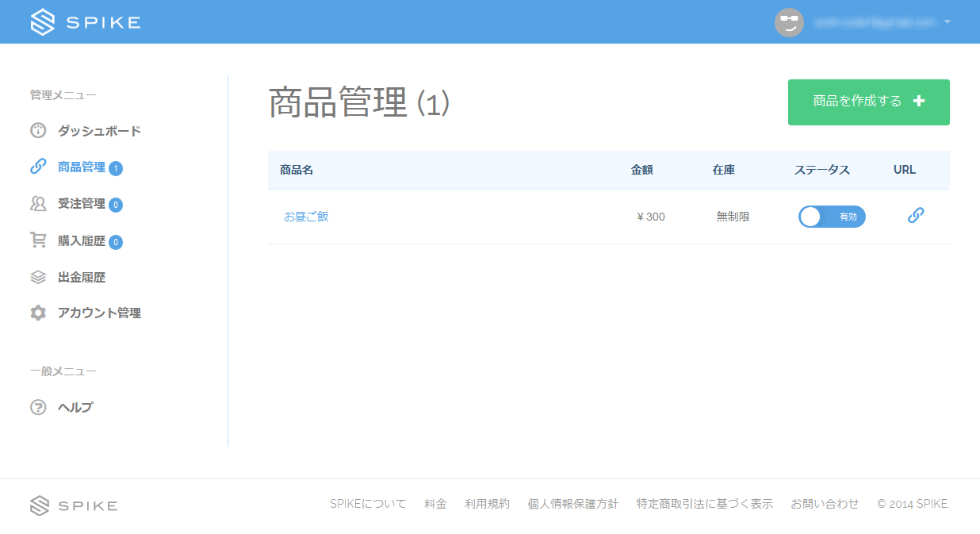The image size is (980, 534).
Task: Open the SPIKEについて footer link
Action: (368, 504)
